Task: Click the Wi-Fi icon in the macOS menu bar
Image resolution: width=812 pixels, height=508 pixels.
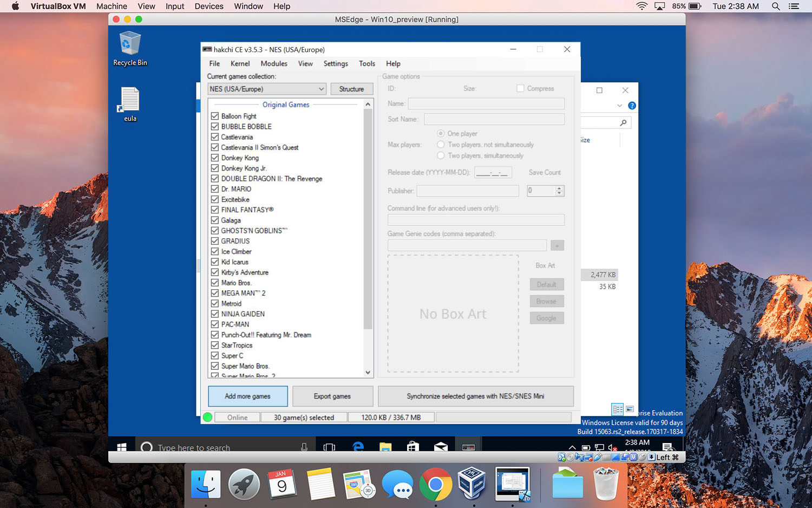Action: 642,6
